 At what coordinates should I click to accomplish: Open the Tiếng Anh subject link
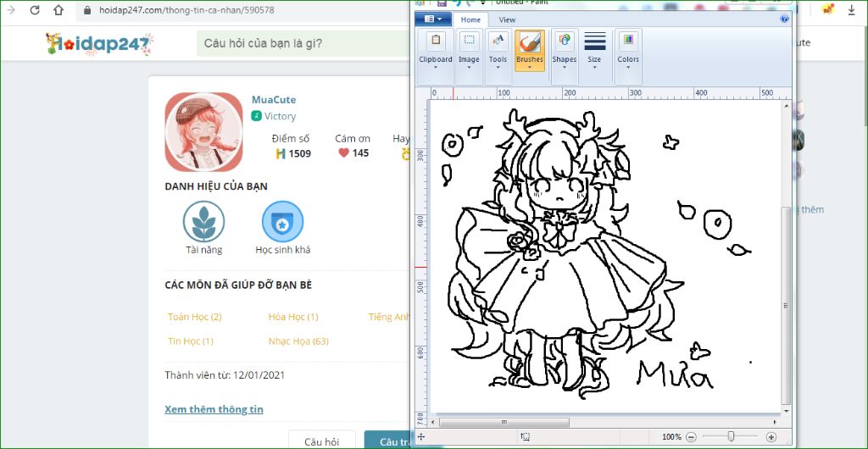[390, 317]
